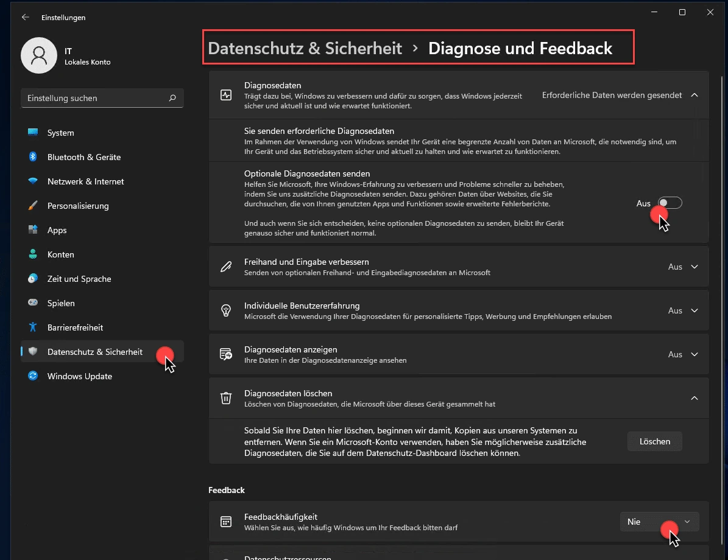Image resolution: width=728 pixels, height=560 pixels.
Task: Select Barrierefreiheit in the sidebar
Action: point(102,327)
